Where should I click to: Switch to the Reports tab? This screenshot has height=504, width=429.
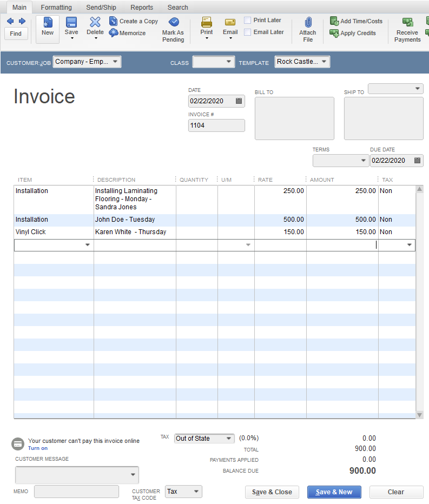(142, 8)
